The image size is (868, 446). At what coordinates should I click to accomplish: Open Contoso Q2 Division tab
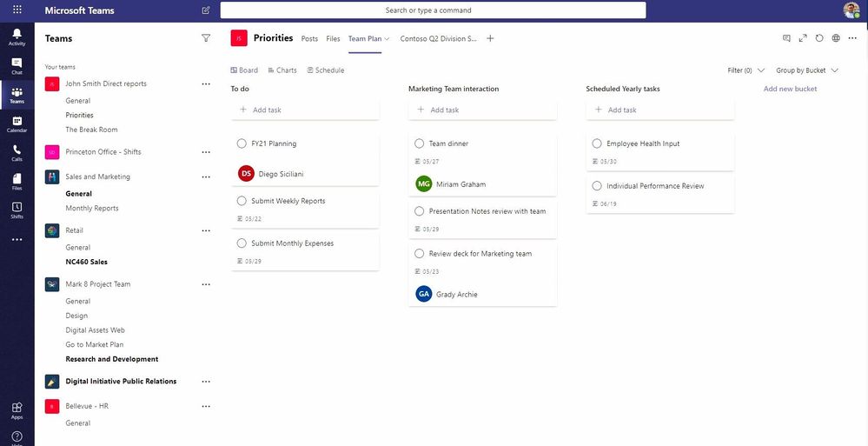pyautogui.click(x=439, y=39)
